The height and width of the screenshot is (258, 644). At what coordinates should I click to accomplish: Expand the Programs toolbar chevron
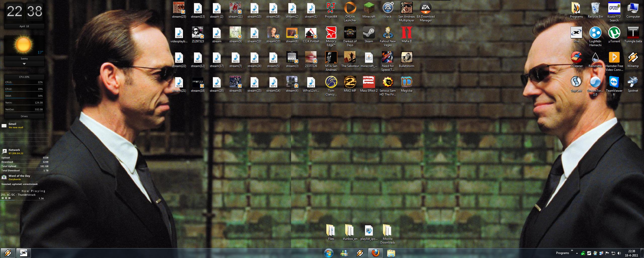click(572, 250)
